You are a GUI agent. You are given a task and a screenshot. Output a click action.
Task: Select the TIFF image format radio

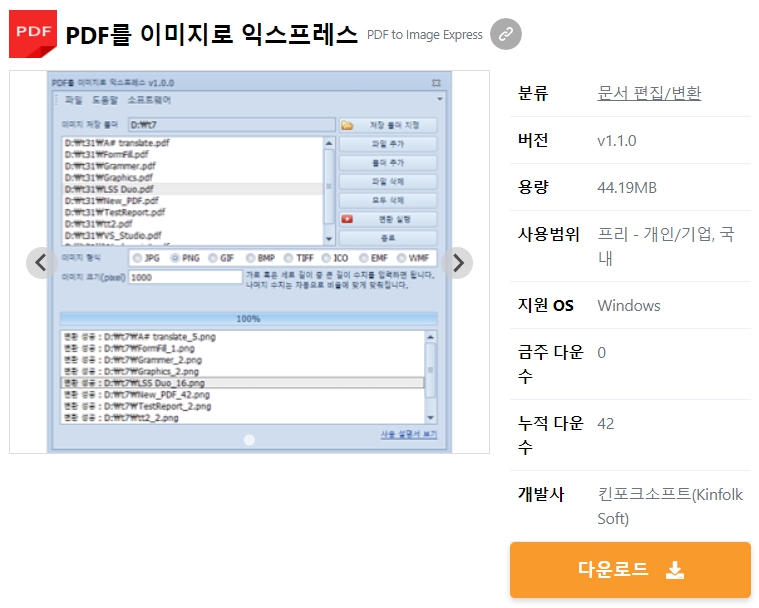coord(289,258)
